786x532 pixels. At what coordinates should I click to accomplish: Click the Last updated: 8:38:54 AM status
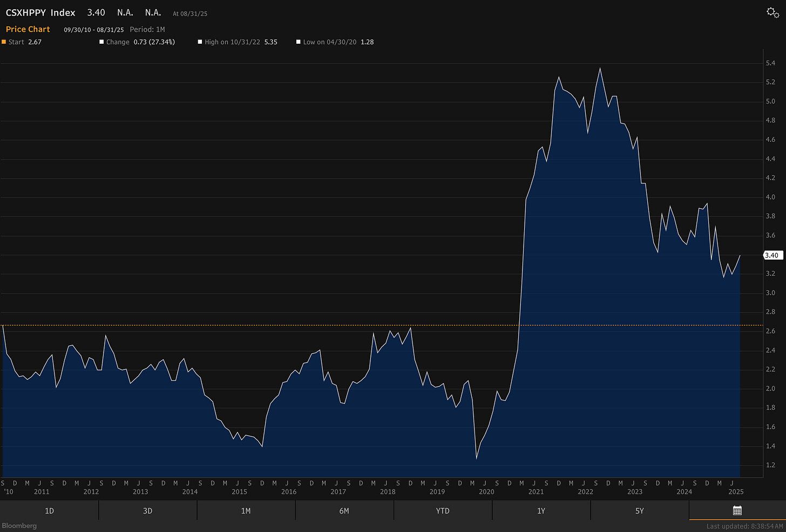pyautogui.click(x=744, y=526)
